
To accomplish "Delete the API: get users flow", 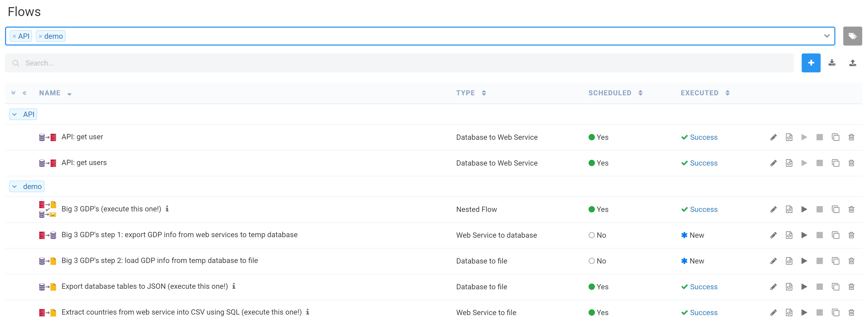I will 851,163.
